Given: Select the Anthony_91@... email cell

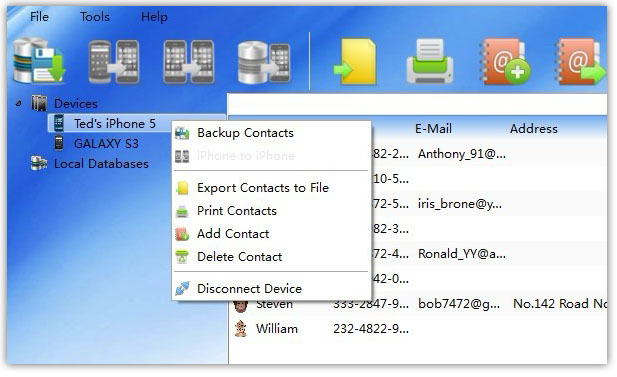Looking at the screenshot, I should coord(462,154).
